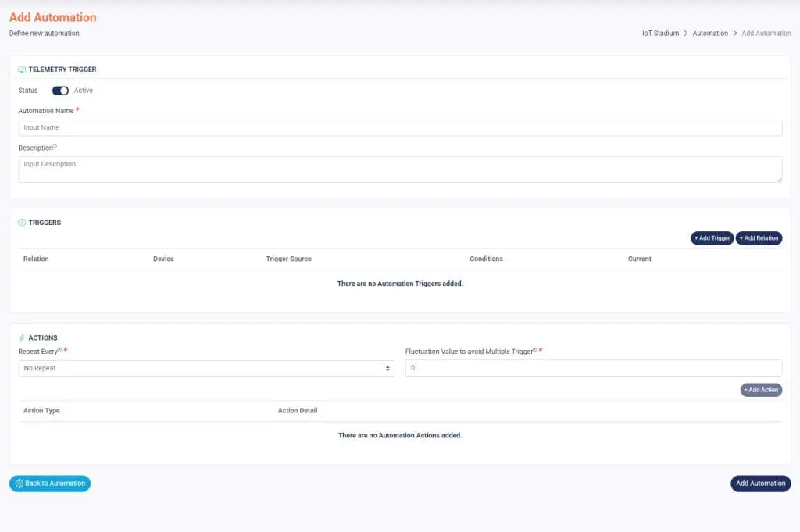Click the + Add Relation button
Image resolution: width=800 pixels, height=532 pixels.
pyautogui.click(x=759, y=238)
